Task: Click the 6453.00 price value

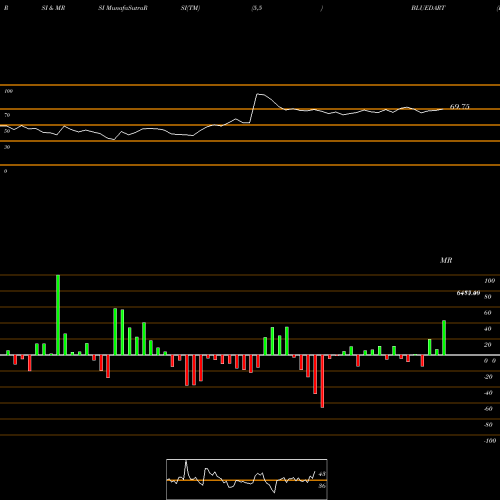Action: 468,293
